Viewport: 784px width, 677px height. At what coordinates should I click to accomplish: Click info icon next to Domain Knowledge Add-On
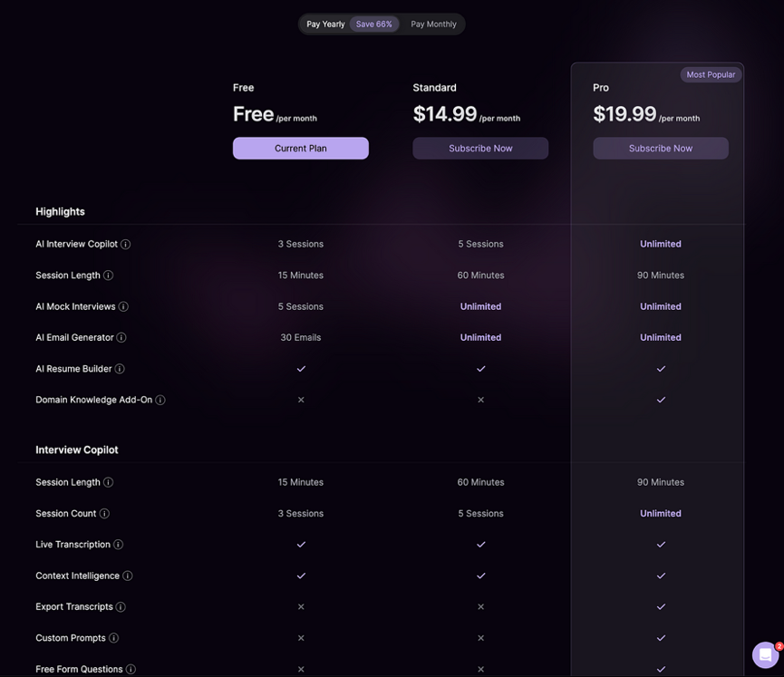pyautogui.click(x=160, y=400)
